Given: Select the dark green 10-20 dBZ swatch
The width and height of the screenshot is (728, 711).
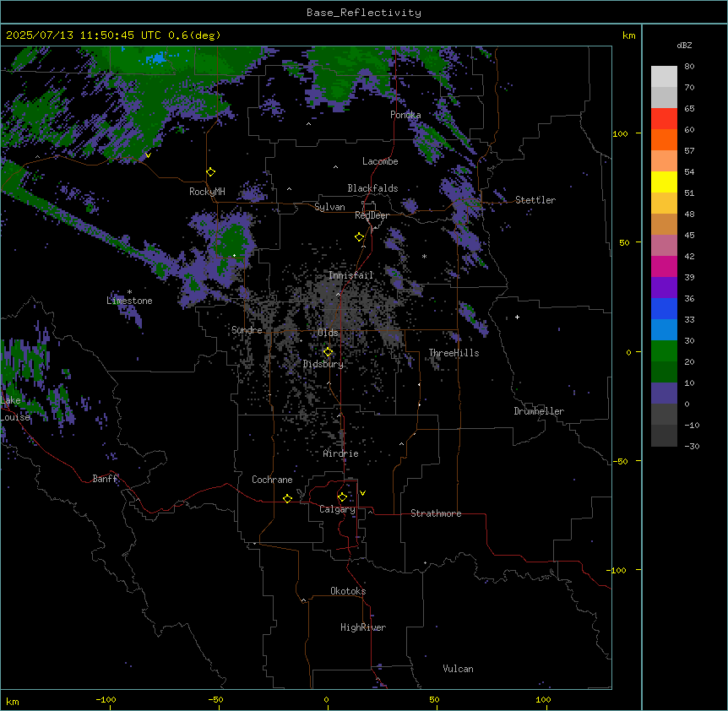Looking at the screenshot, I should [664, 372].
